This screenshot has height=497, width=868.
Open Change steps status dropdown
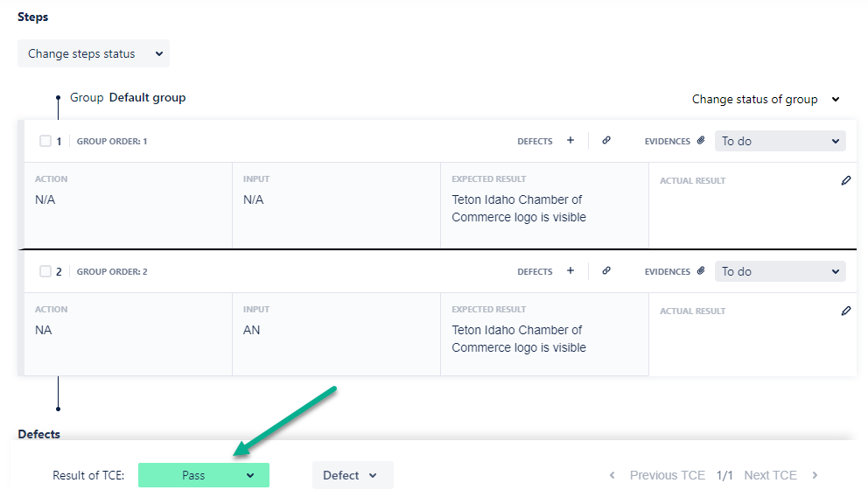pyautogui.click(x=94, y=53)
